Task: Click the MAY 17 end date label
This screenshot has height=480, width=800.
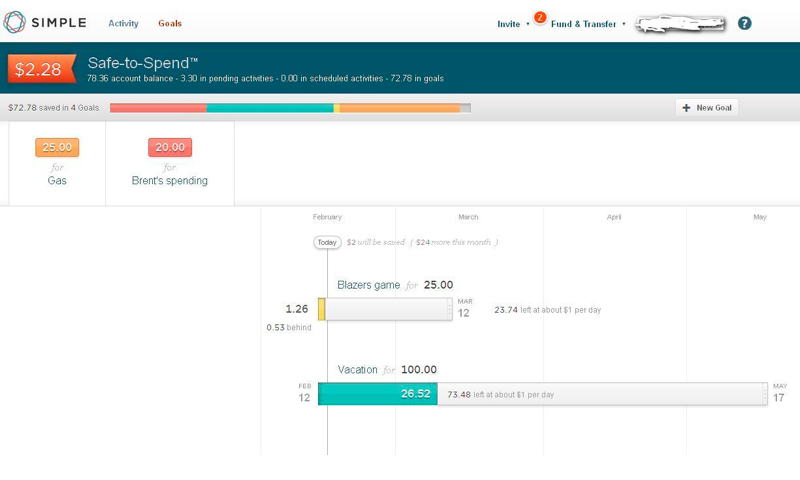Action: coord(780,393)
